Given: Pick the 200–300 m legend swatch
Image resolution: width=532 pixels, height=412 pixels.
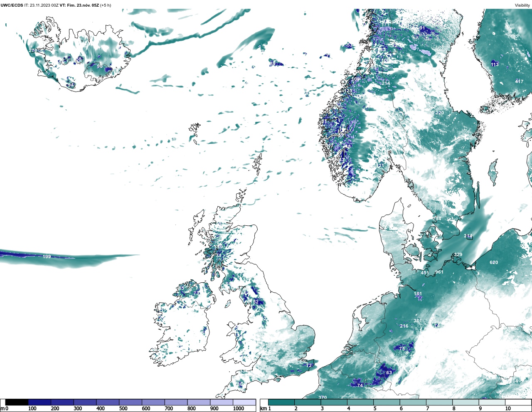Looking at the screenshot, I should click(62, 402).
